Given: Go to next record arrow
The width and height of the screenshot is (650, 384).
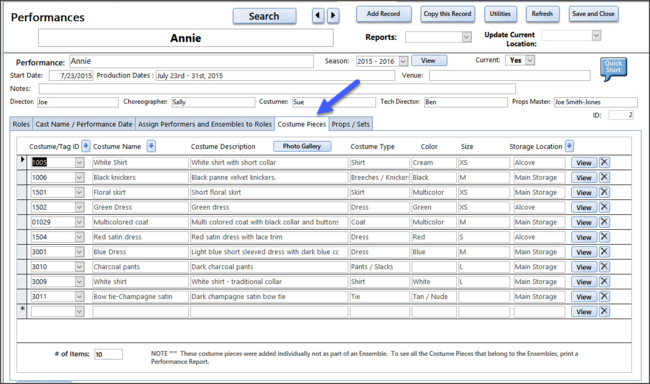Looking at the screenshot, I should (333, 16).
